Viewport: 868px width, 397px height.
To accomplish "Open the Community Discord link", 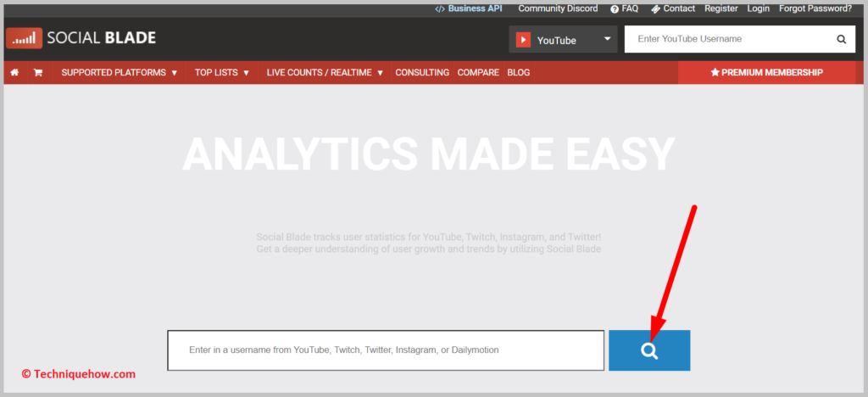I will [558, 8].
